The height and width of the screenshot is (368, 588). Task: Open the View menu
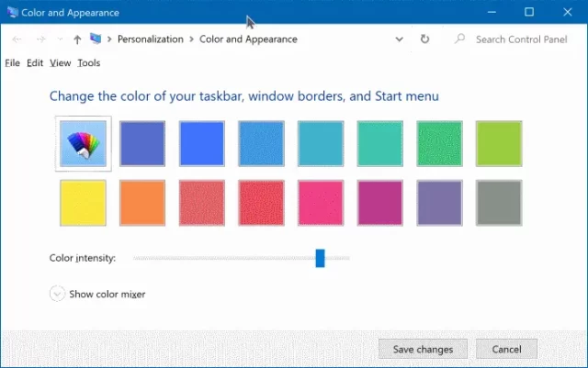pyautogui.click(x=60, y=63)
